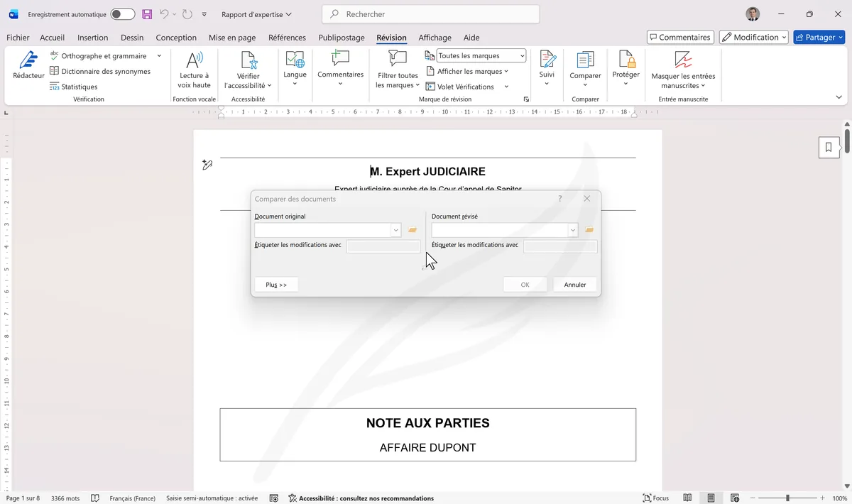This screenshot has width=852, height=504.
Task: Open the Document original dropdown
Action: point(395,230)
